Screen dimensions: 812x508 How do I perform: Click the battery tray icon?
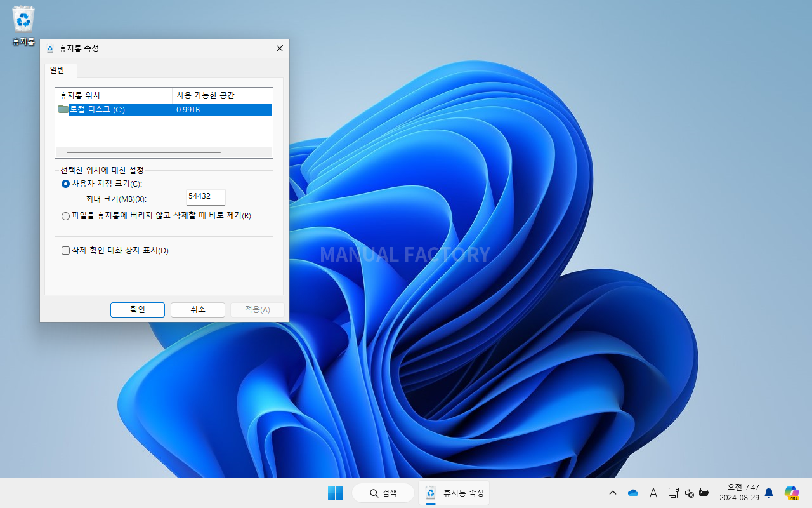tap(704, 493)
